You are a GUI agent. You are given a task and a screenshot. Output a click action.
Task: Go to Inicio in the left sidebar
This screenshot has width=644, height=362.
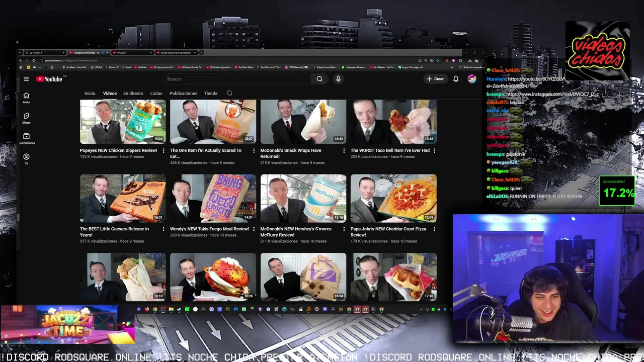[26, 98]
